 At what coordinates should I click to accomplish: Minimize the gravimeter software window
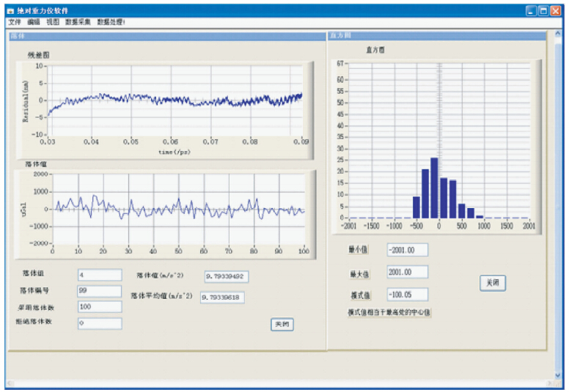click(531, 11)
